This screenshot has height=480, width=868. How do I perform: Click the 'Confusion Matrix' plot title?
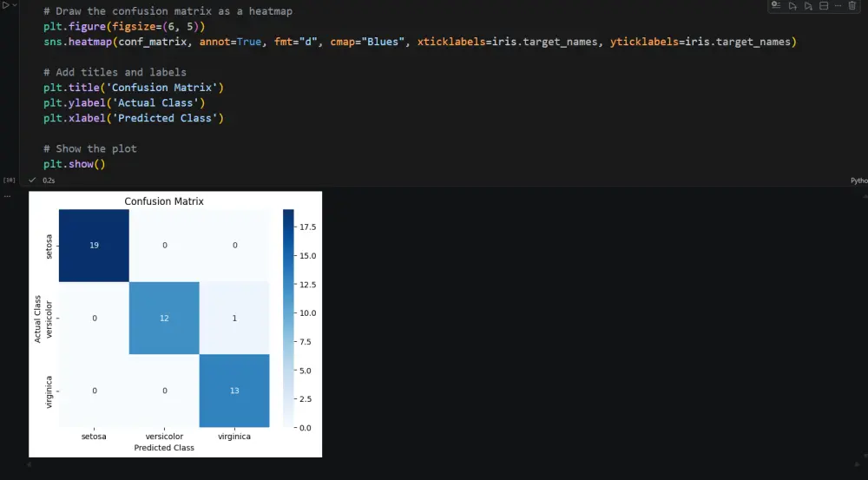[164, 201]
